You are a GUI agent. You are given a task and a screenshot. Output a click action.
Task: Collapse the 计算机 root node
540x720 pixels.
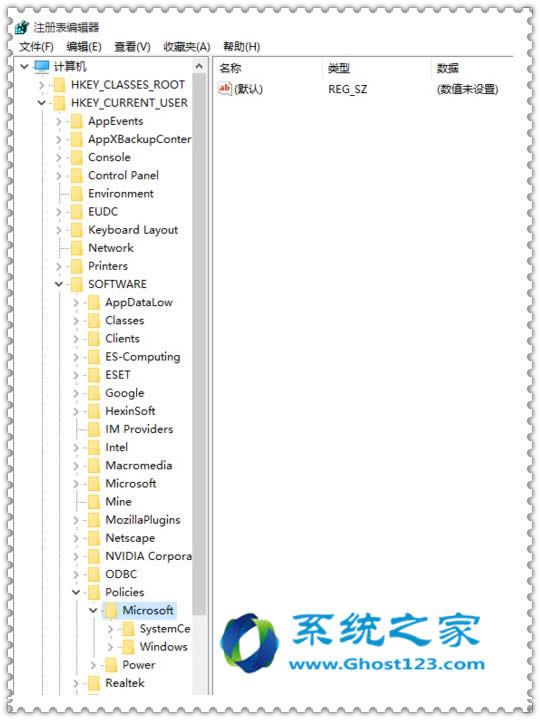[24, 67]
